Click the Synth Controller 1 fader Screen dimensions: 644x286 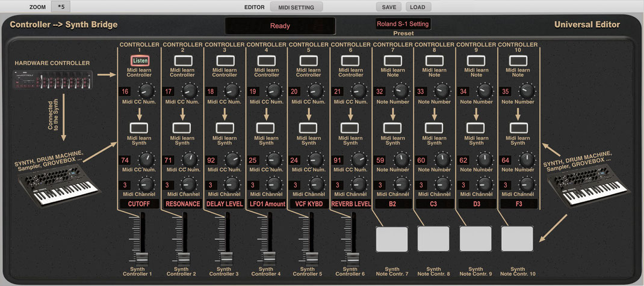click(x=141, y=258)
